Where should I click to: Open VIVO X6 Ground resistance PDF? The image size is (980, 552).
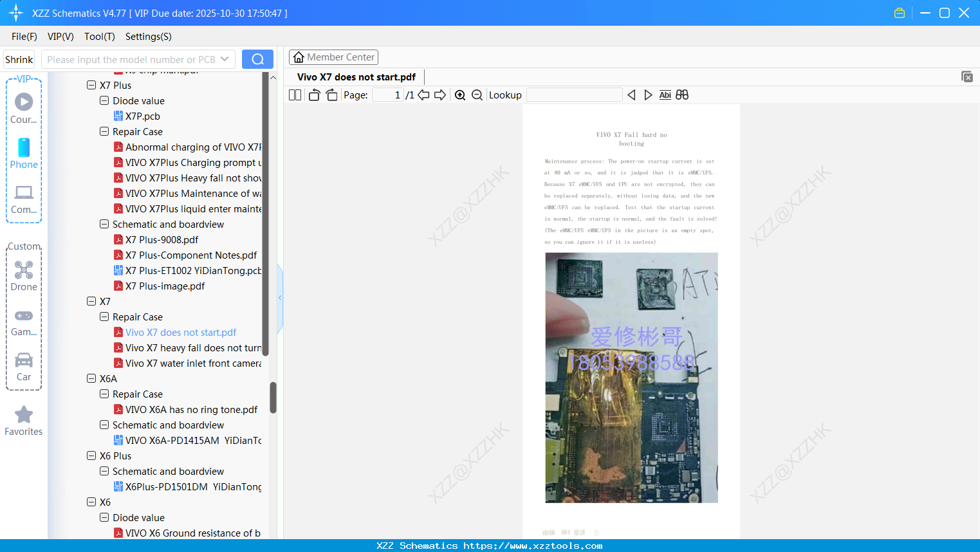[x=193, y=533]
